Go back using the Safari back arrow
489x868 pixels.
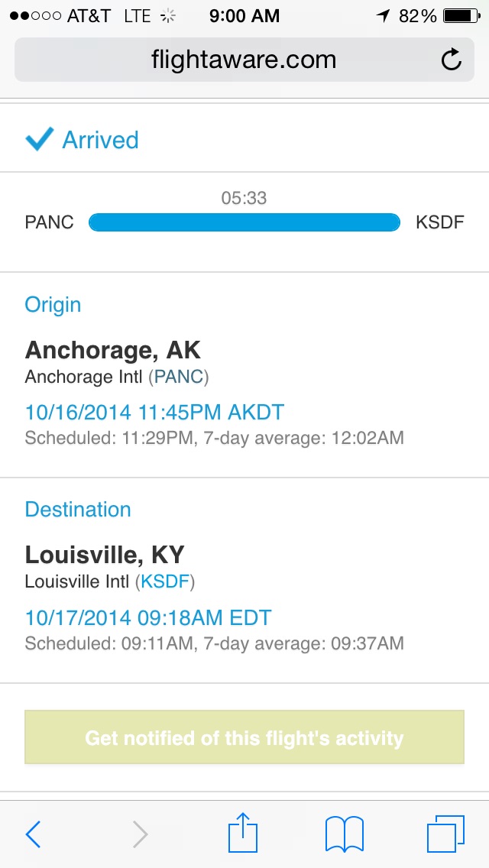click(33, 834)
